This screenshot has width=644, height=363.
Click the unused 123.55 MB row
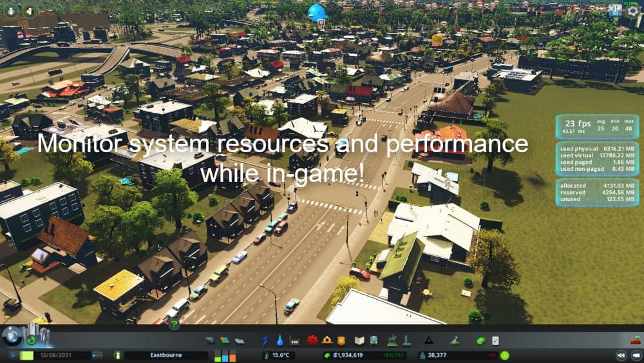click(597, 199)
